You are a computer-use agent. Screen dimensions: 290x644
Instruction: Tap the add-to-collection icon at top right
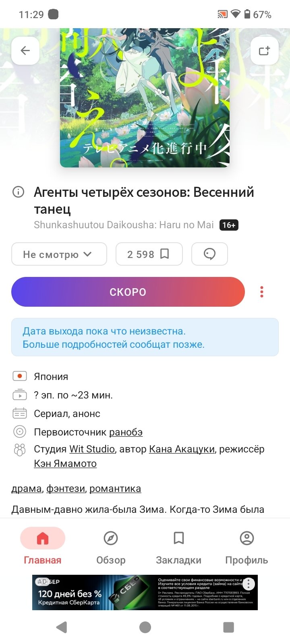click(x=264, y=51)
